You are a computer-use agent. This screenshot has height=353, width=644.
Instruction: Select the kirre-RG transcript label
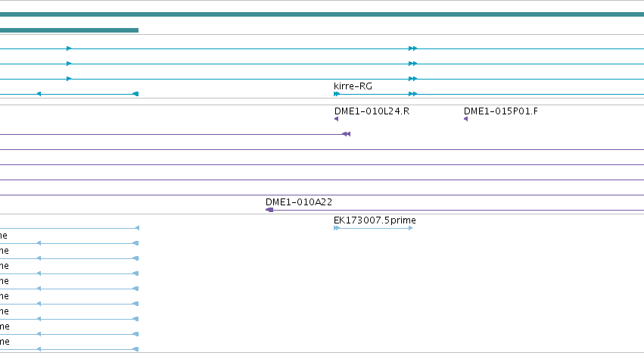(x=353, y=86)
